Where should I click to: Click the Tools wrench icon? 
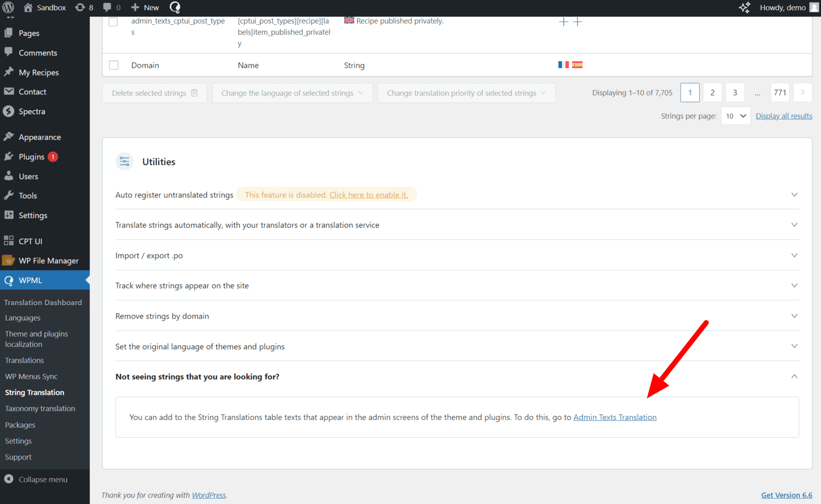9,195
